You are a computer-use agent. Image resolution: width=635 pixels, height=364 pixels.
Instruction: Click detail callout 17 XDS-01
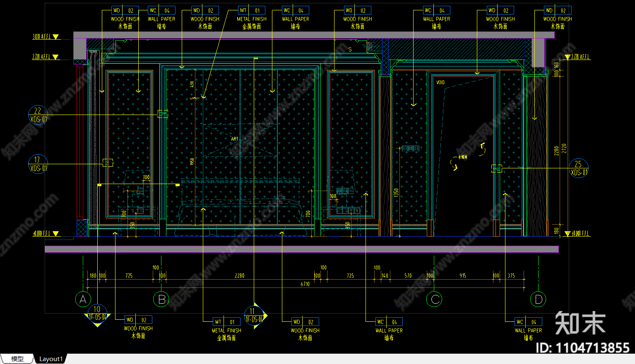point(38,164)
